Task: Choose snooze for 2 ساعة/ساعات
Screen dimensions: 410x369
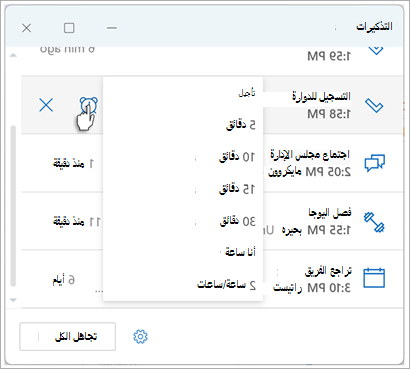Action: pos(183,285)
